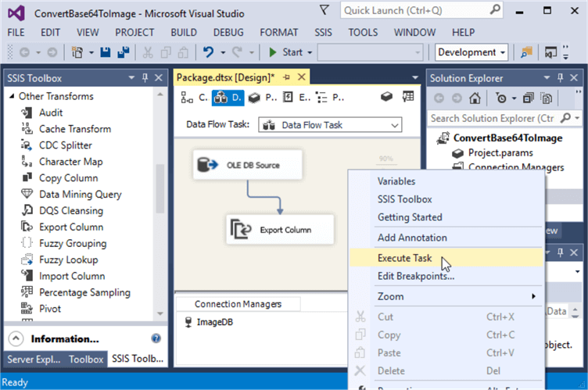This screenshot has height=390, width=588.
Task: Select the OLE DB Source component
Action: click(x=248, y=165)
